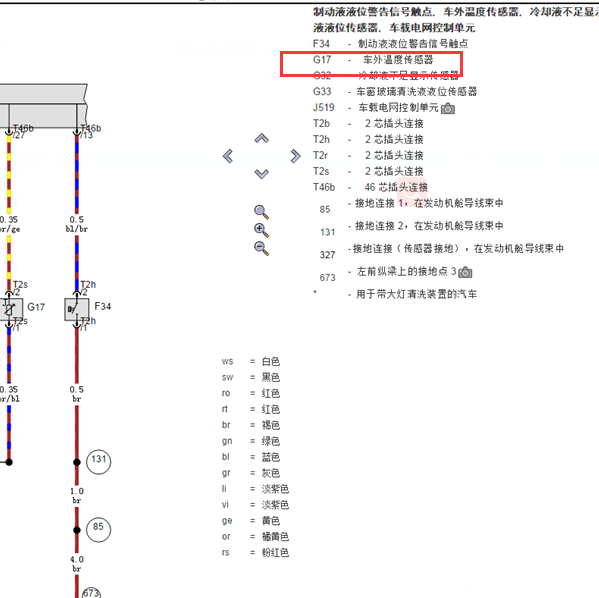The image size is (599, 598).
Task: Select legend row for ground 327
Action: [x=441, y=251]
